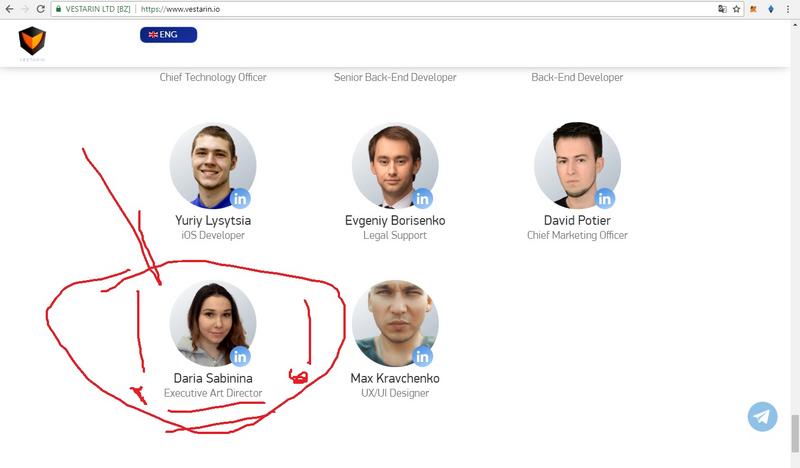Open the Chrome three-dot menu
This screenshot has width=800, height=468.
788,9
